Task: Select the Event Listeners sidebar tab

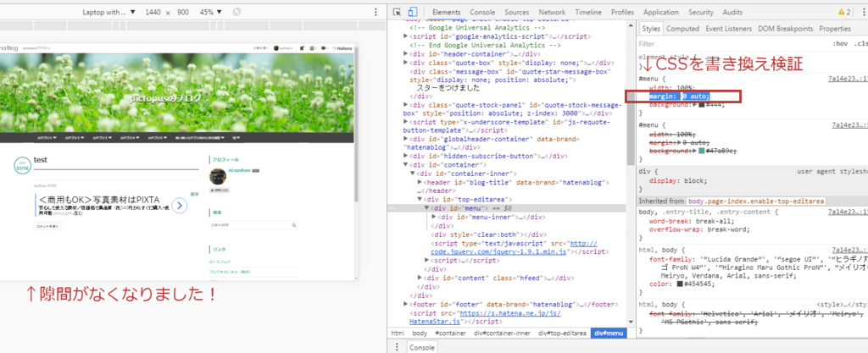Action: click(728, 29)
